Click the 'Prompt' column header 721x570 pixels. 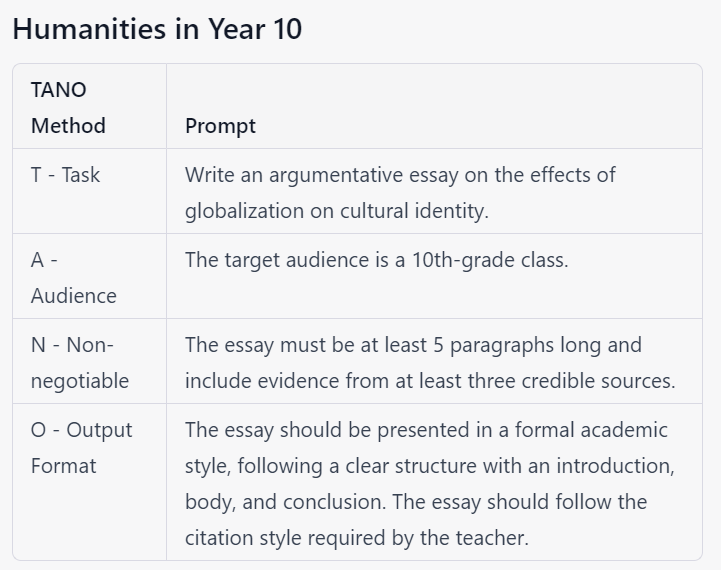click(x=220, y=126)
